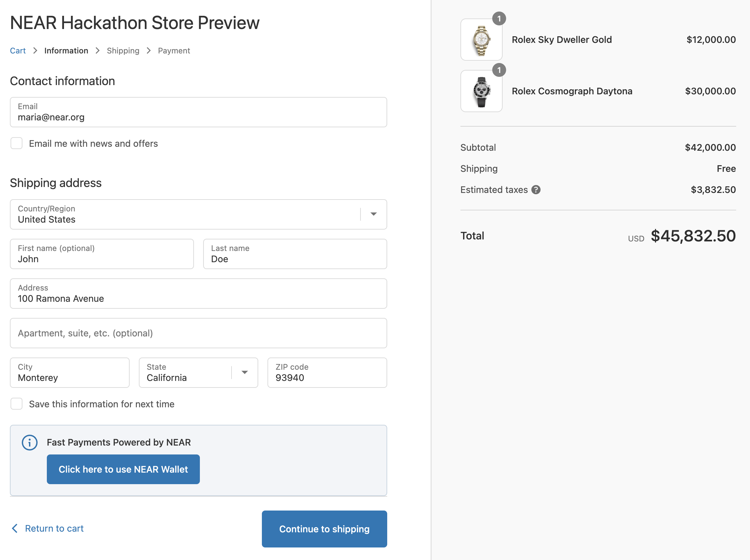Enable Email me with news and offers
750x560 pixels.
tap(16, 143)
